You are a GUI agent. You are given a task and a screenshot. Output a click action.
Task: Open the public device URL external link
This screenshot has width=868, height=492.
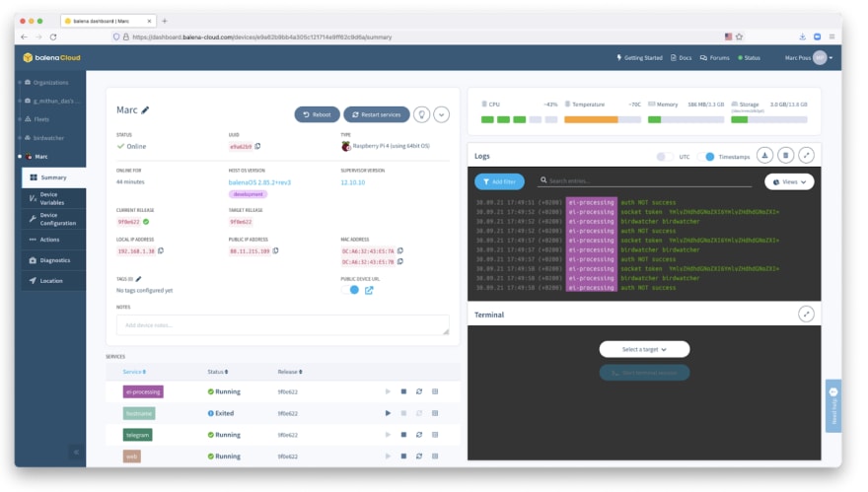click(x=369, y=290)
